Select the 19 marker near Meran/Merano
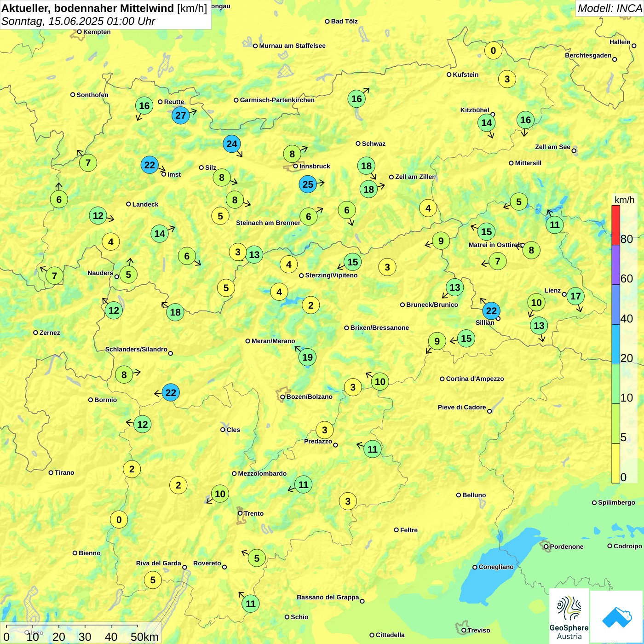 [307, 357]
